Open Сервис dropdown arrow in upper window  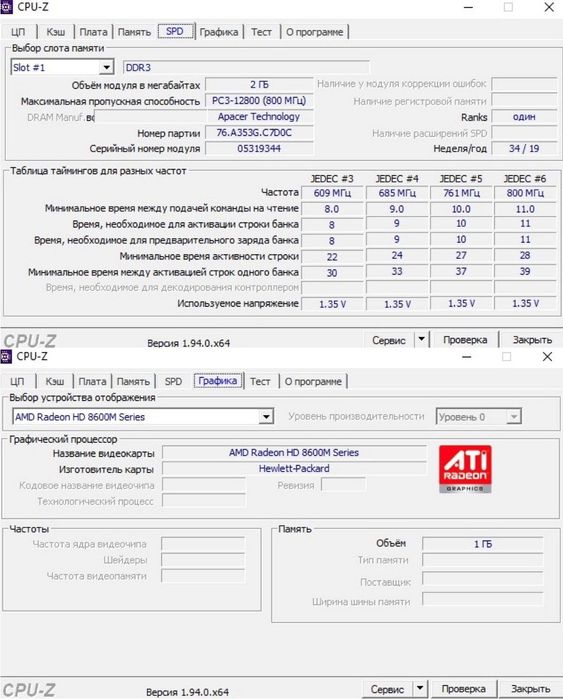421,339
